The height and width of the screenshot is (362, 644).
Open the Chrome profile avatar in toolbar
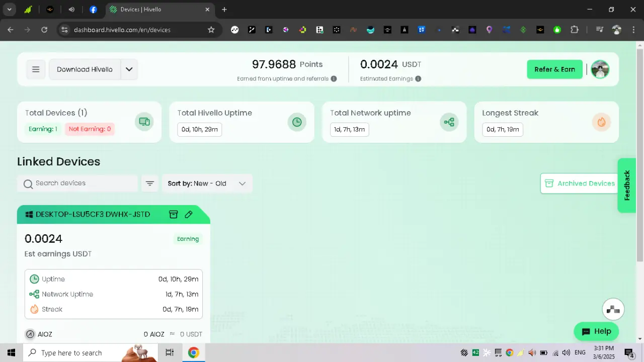[x=616, y=30]
